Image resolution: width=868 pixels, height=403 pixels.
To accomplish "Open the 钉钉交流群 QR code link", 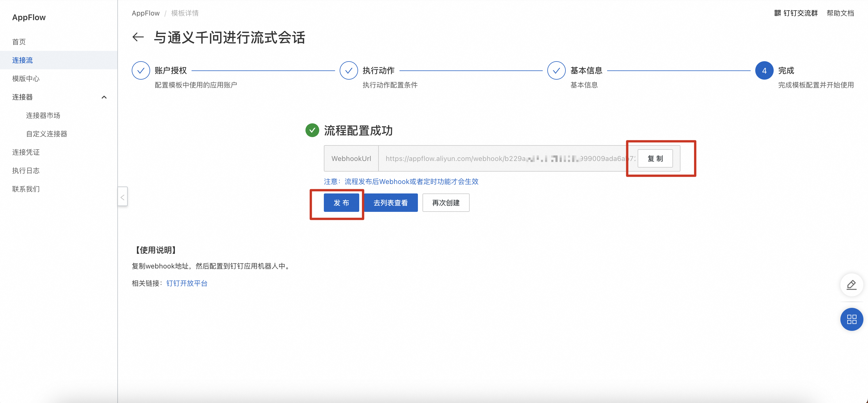I will click(796, 13).
